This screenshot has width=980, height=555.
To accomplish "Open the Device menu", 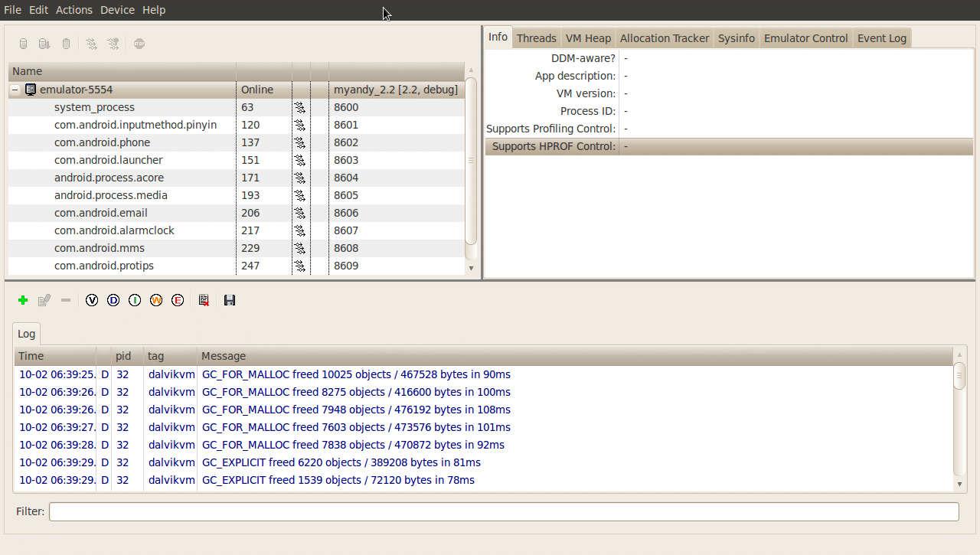I will pos(117,10).
